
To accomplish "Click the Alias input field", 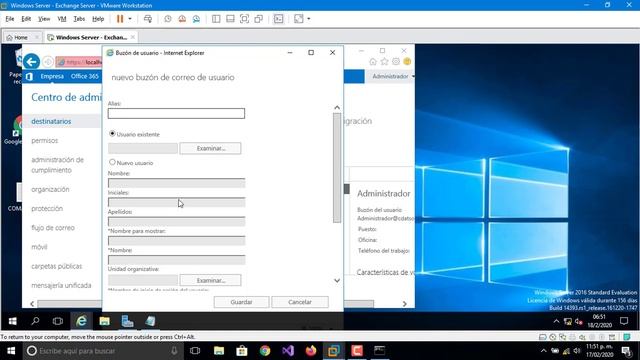I will [x=176, y=113].
